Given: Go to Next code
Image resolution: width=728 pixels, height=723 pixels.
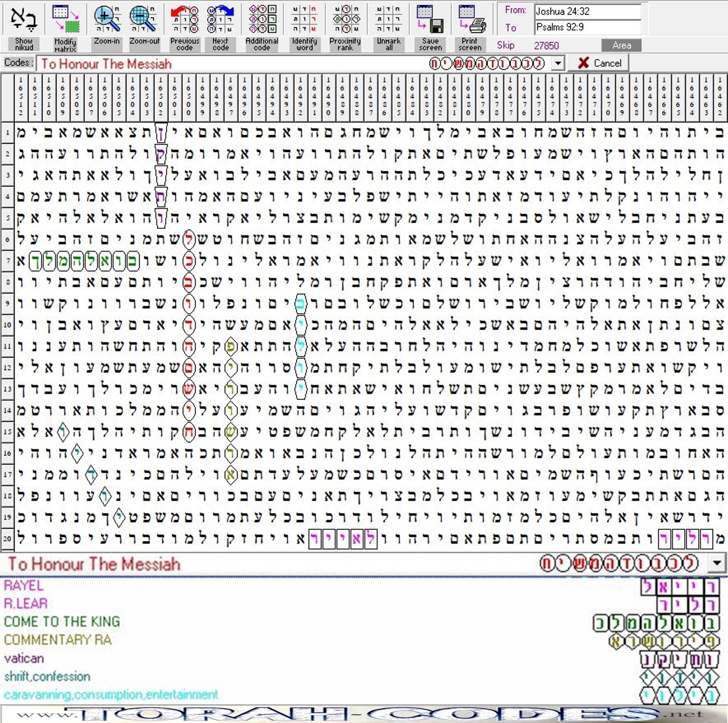Looking at the screenshot, I should coord(220,19).
